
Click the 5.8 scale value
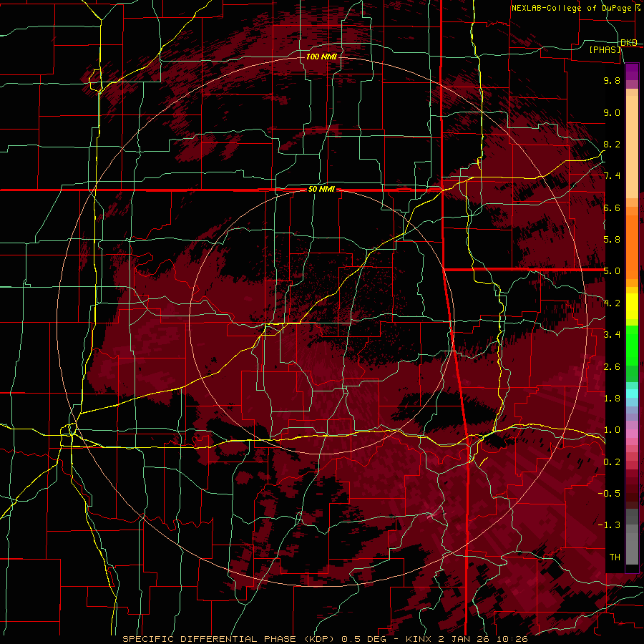[612, 240]
